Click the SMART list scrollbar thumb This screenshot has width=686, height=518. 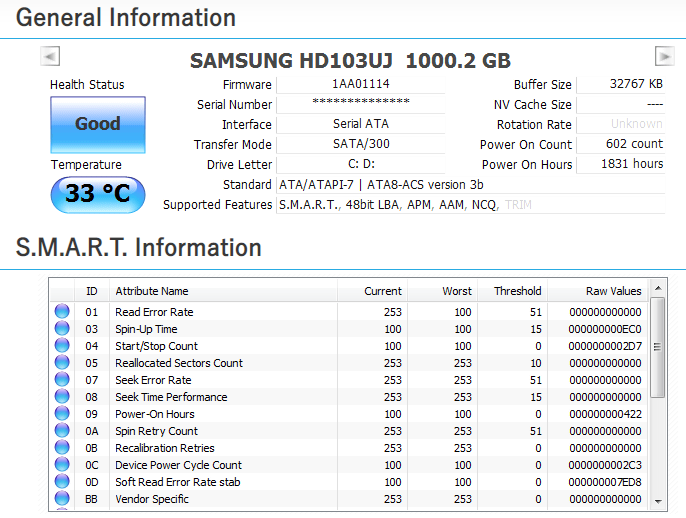[x=657, y=350]
